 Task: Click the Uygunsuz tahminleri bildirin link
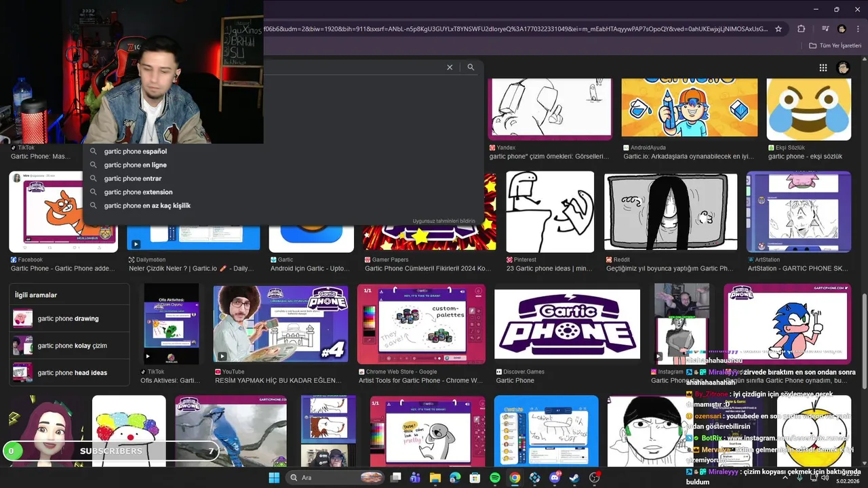(443, 221)
